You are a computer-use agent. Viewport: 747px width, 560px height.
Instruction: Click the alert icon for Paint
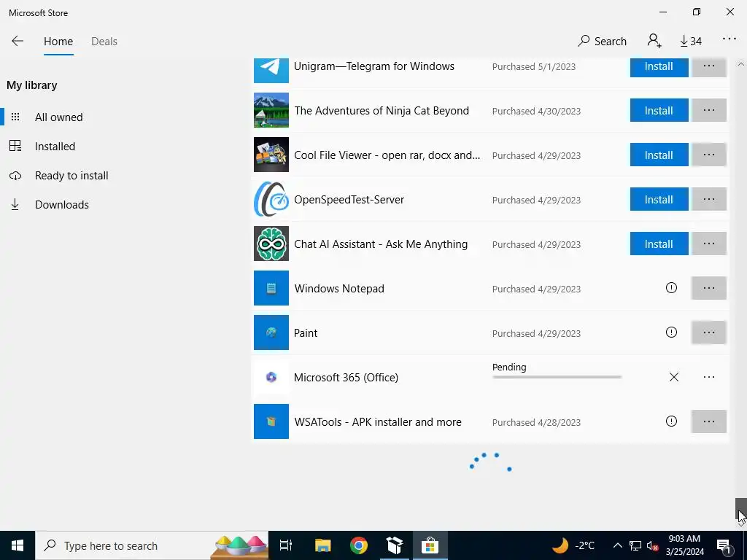[x=671, y=332]
